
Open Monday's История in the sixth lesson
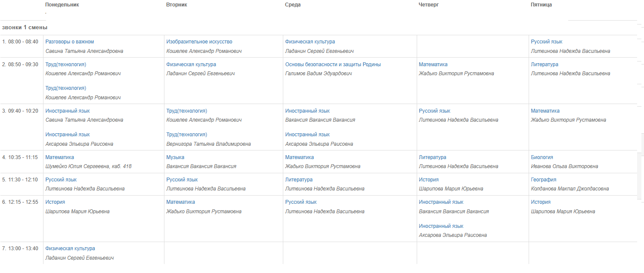click(55, 202)
